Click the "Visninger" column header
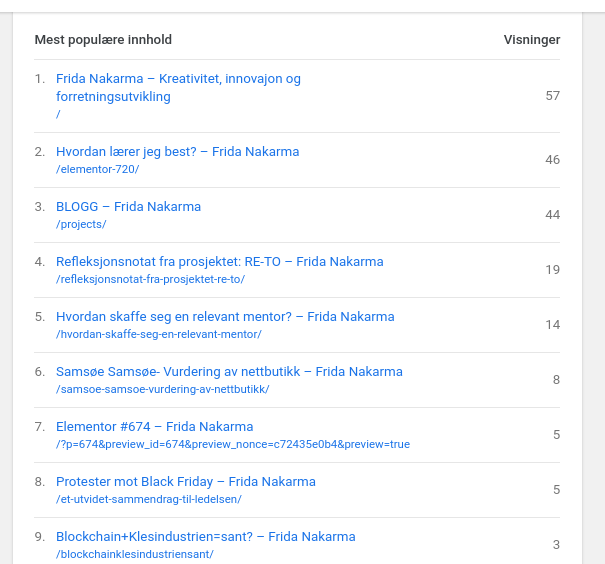 (532, 40)
